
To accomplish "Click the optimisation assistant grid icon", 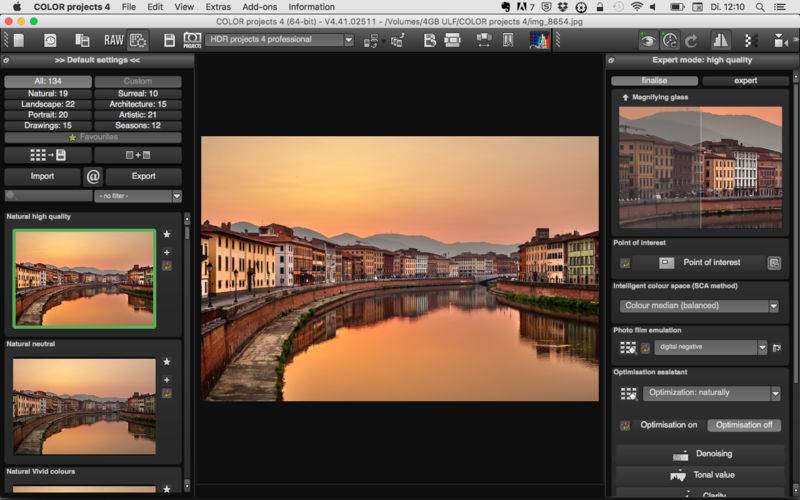I will 628,393.
